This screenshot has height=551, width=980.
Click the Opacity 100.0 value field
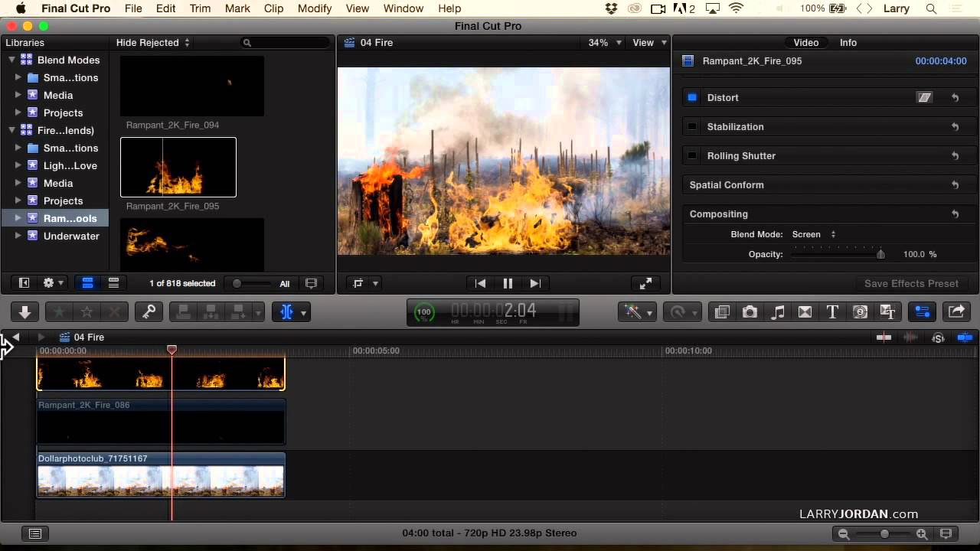click(914, 254)
